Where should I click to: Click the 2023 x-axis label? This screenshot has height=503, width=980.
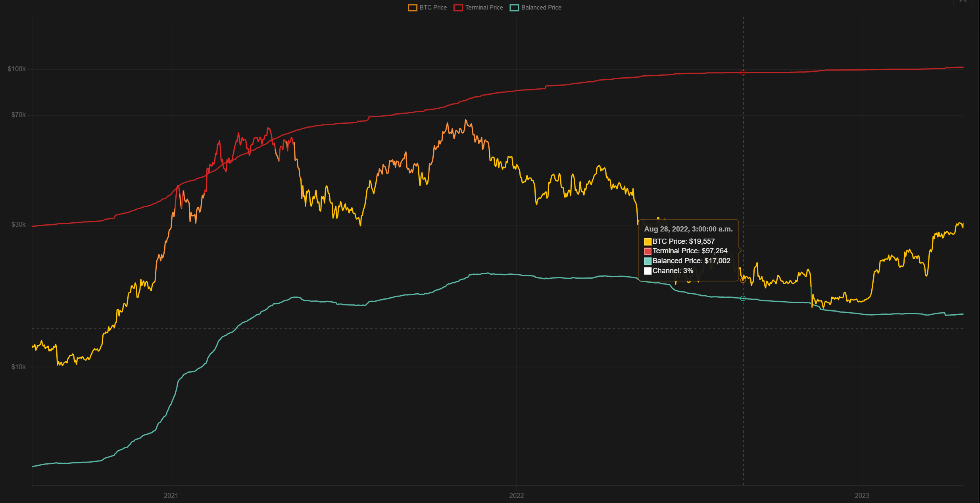pyautogui.click(x=862, y=495)
